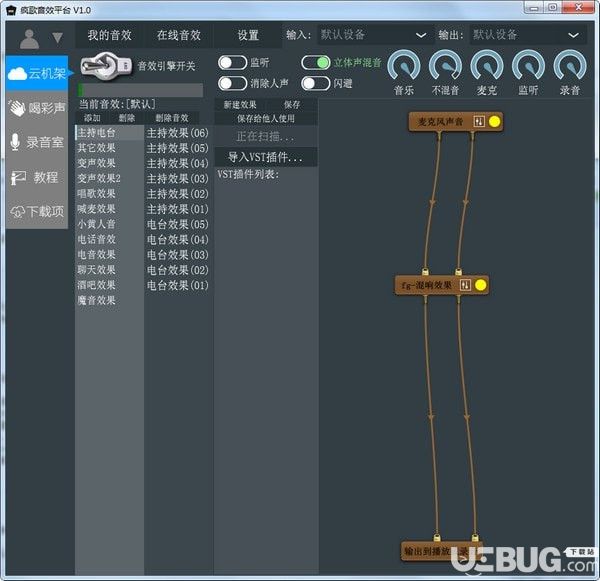Open the 输出 device dropdown
Screen dimensions: 600x581
[x=528, y=35]
